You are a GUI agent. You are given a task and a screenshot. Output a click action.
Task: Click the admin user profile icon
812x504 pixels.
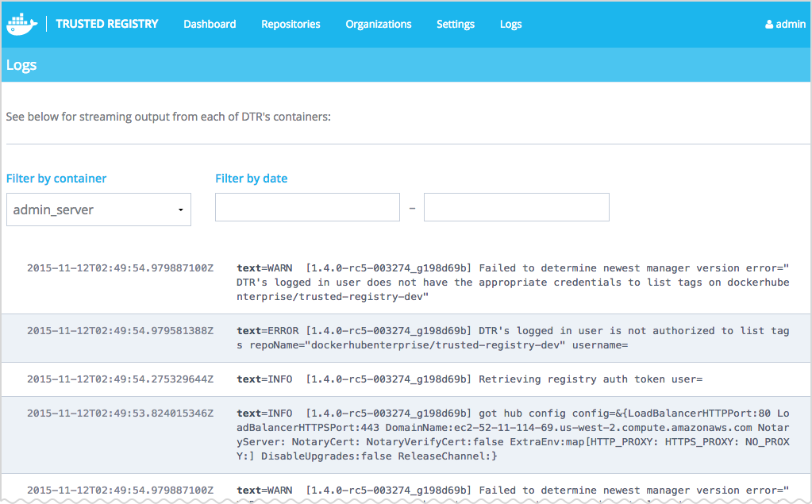(x=769, y=25)
